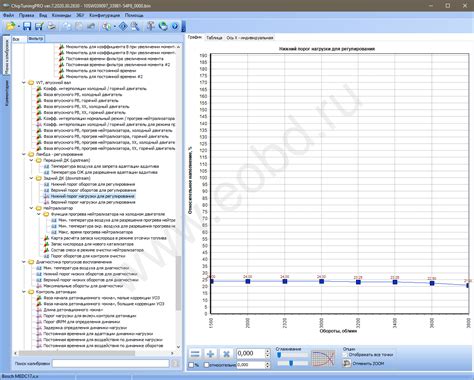This screenshot has width=474, height=380.
Task: Click the magnifier search toolbar icon
Action: tap(135, 26)
